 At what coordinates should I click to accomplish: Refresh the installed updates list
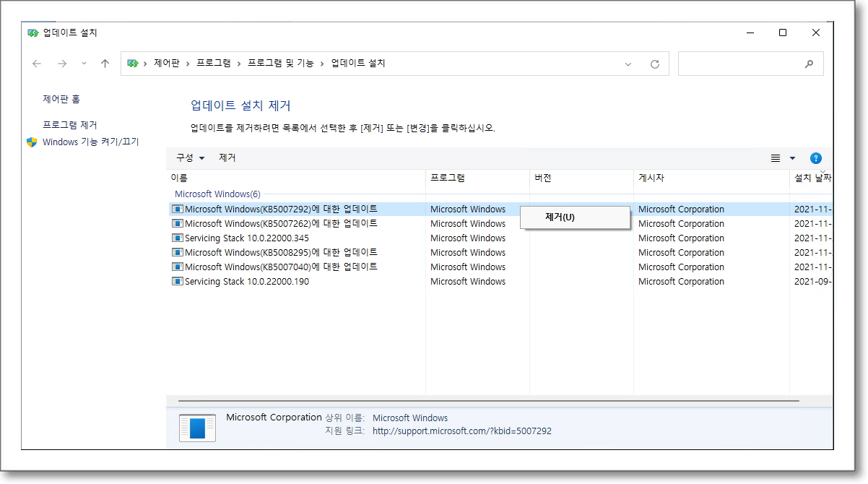tap(655, 64)
